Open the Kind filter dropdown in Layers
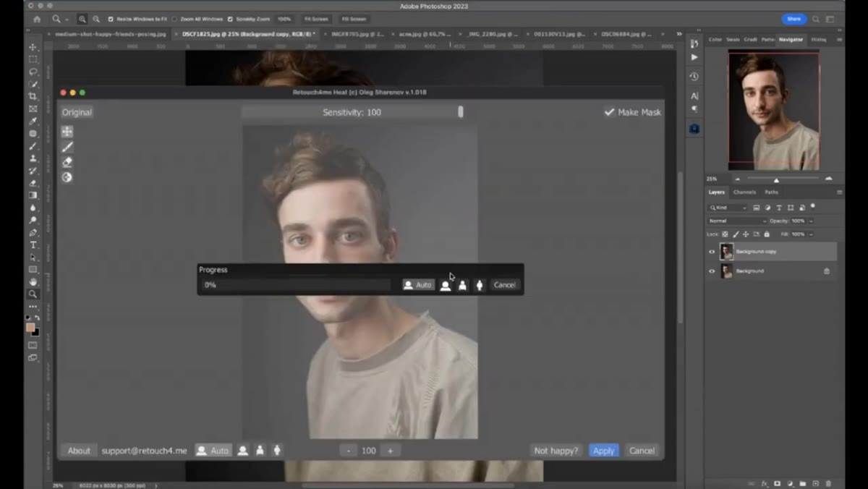 (x=728, y=208)
